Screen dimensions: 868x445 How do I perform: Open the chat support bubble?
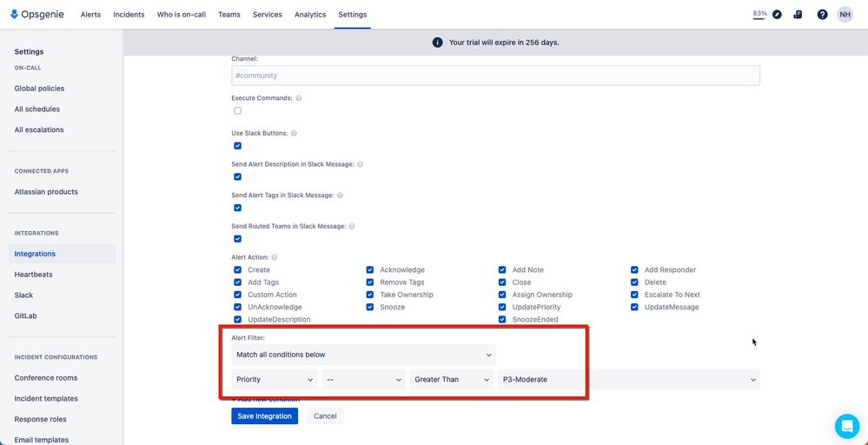click(x=847, y=426)
